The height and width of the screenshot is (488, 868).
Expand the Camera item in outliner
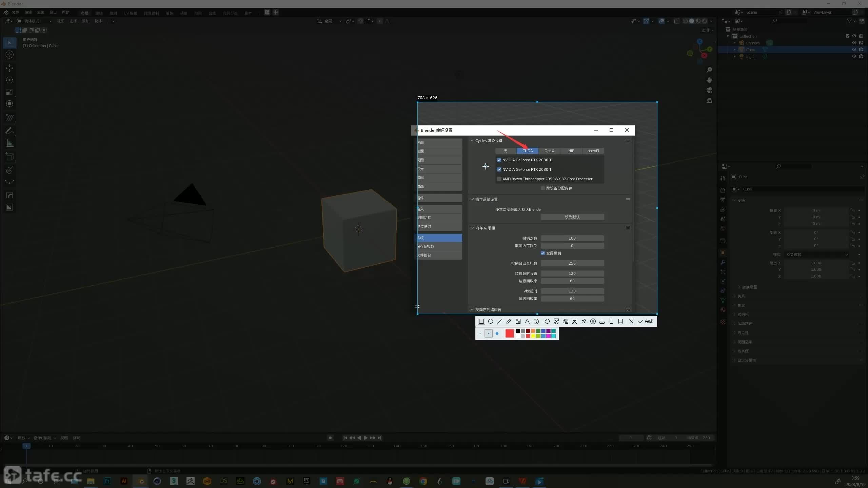[x=734, y=43]
